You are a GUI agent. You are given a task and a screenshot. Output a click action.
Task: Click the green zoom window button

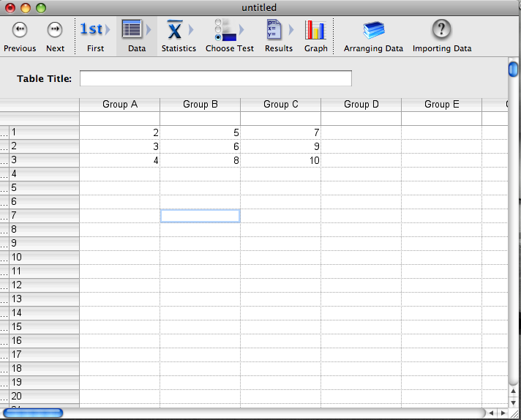coord(40,7)
